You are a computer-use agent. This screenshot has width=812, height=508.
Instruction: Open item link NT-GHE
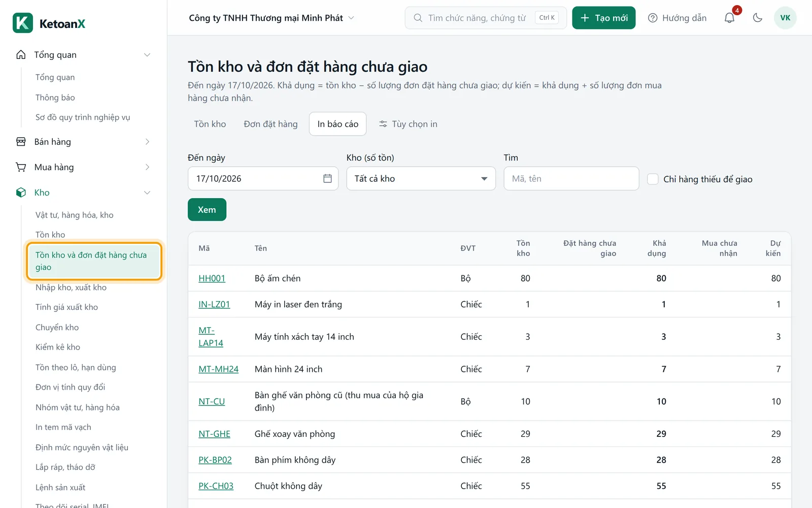pos(214,434)
